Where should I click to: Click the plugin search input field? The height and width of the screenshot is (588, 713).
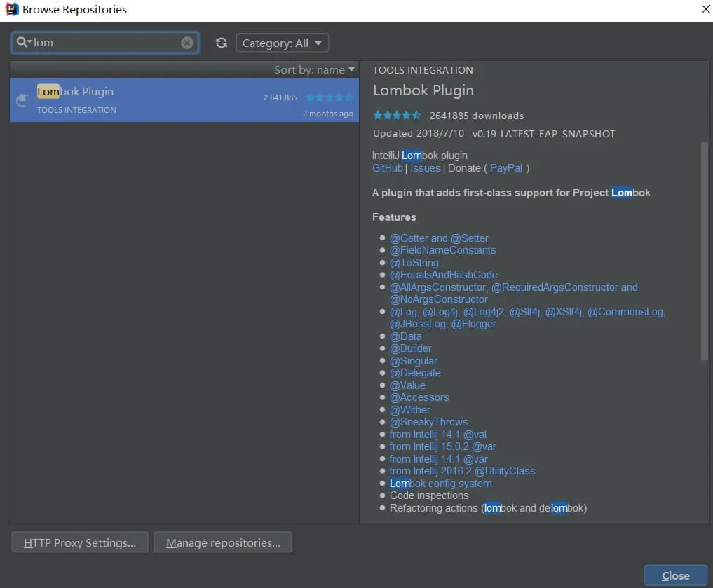point(105,43)
